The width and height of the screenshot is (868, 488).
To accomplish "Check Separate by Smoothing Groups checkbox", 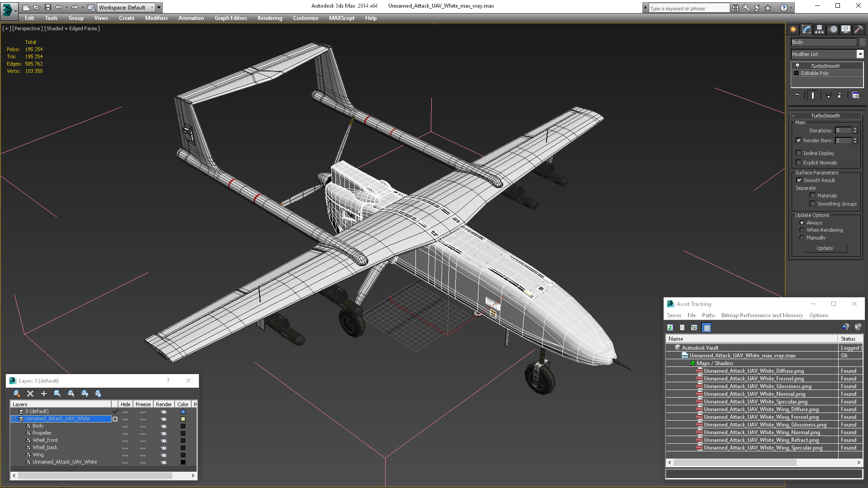I will (x=812, y=204).
